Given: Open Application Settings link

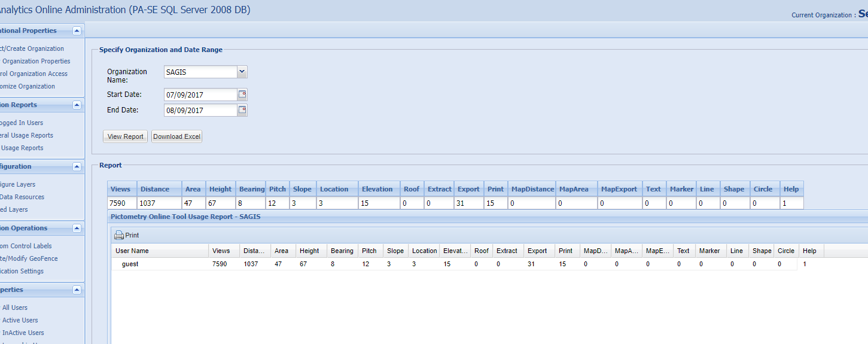Looking at the screenshot, I should 22,271.
